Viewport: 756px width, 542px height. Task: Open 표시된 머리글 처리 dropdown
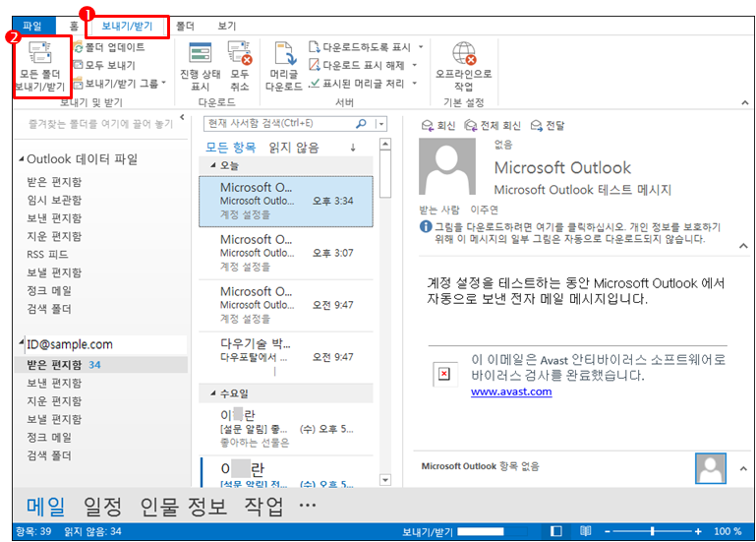[414, 83]
